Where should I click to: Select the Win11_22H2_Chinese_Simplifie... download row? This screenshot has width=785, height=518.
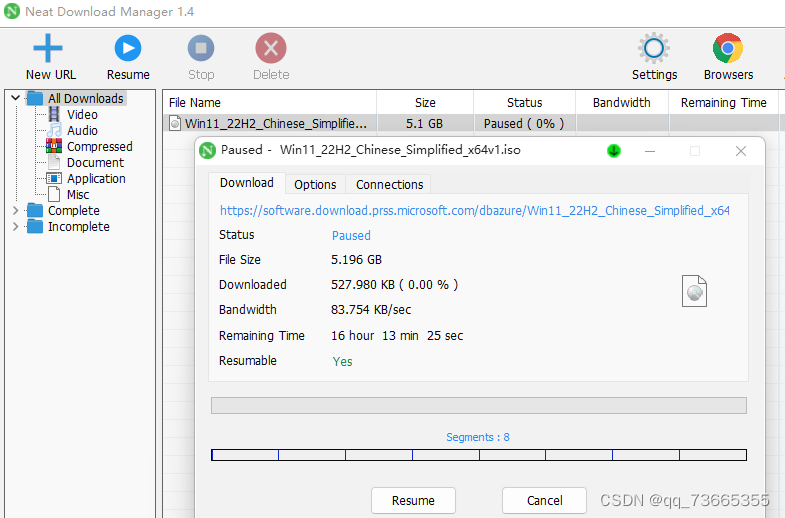coord(474,123)
